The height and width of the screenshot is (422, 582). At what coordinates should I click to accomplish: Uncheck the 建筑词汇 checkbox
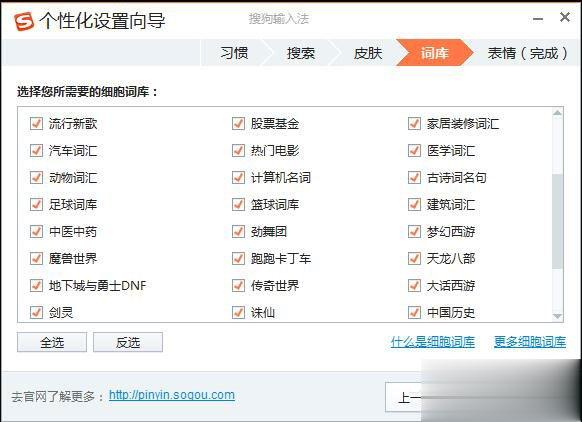414,204
